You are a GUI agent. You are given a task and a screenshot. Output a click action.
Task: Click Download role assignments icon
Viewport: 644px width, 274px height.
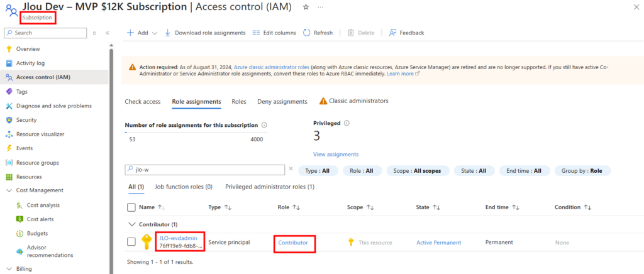(x=168, y=33)
